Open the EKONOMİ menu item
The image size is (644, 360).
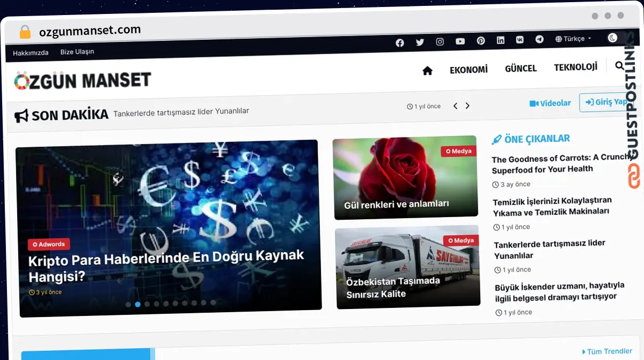469,70
